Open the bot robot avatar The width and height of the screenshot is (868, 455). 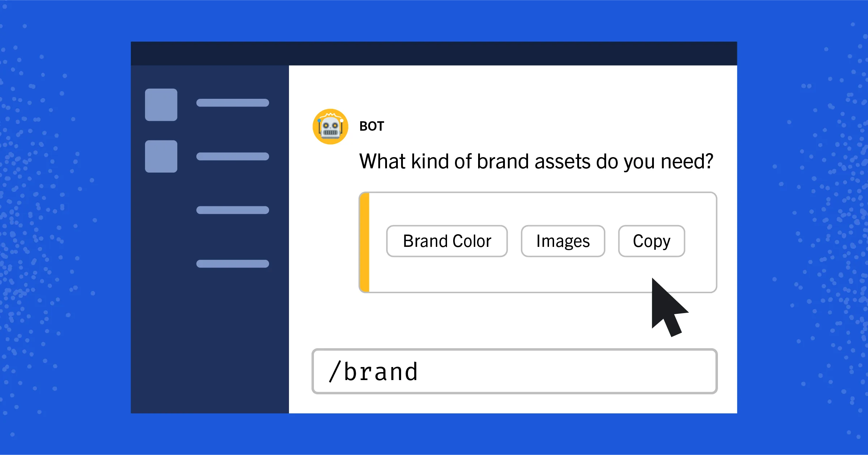pyautogui.click(x=330, y=127)
